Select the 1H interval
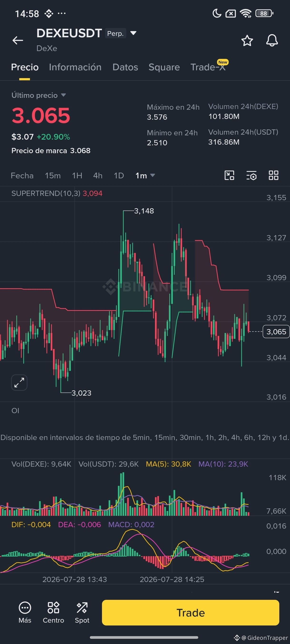This screenshot has height=644, width=290. pos(77,175)
